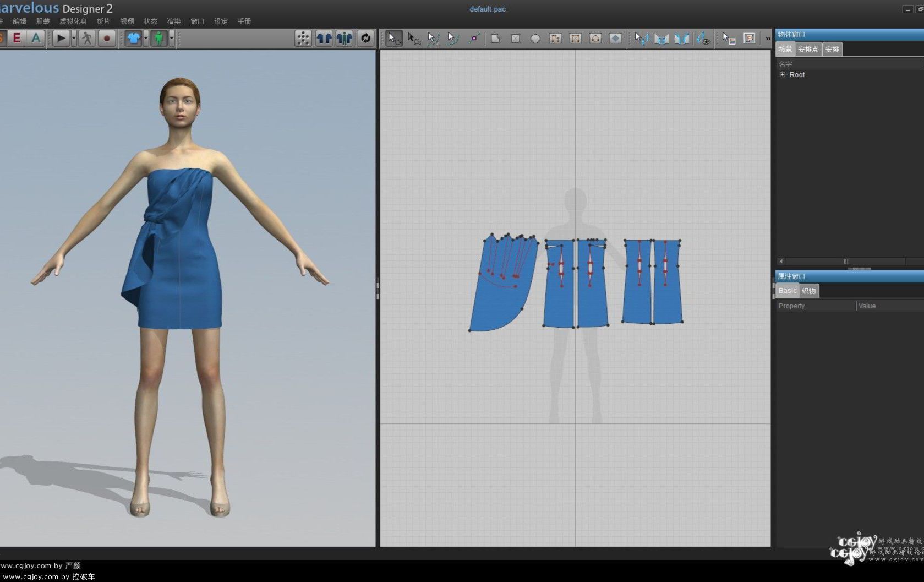Select the edit curvature tool

pyautogui.click(x=434, y=38)
